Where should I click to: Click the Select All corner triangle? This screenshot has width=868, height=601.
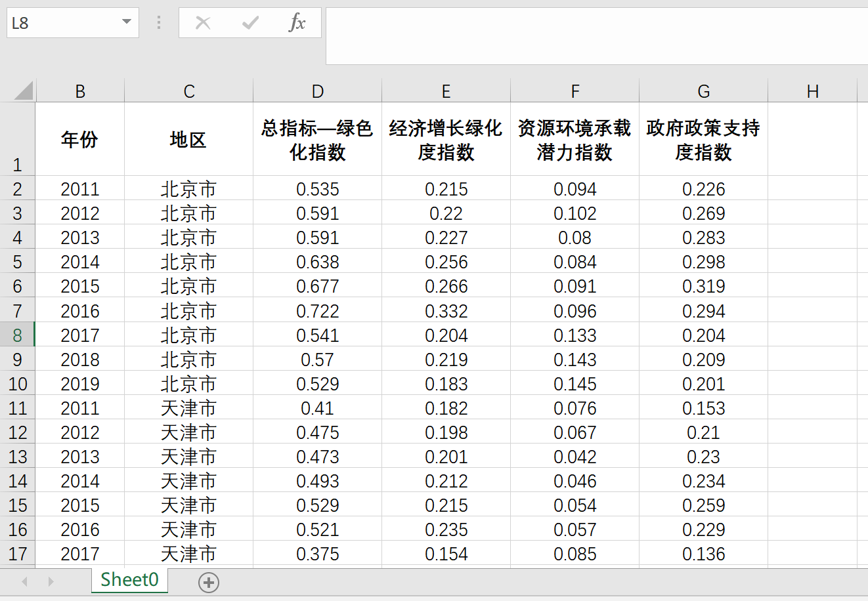pos(23,91)
